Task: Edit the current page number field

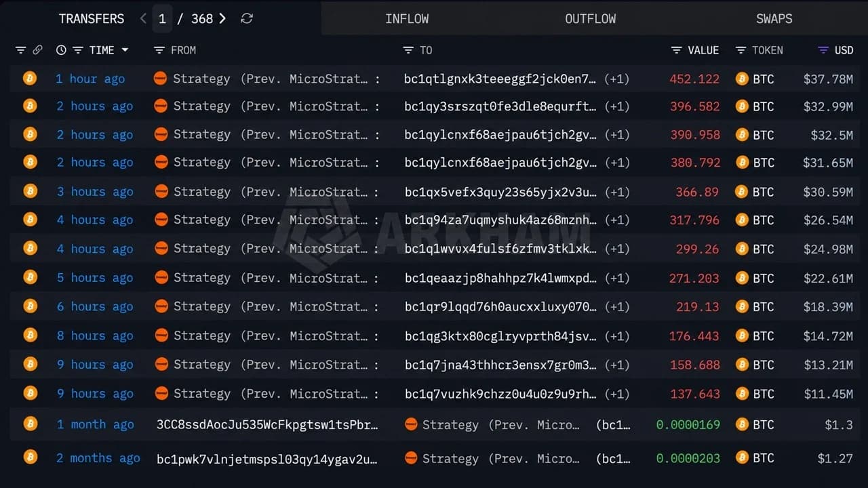Action: coord(162,19)
